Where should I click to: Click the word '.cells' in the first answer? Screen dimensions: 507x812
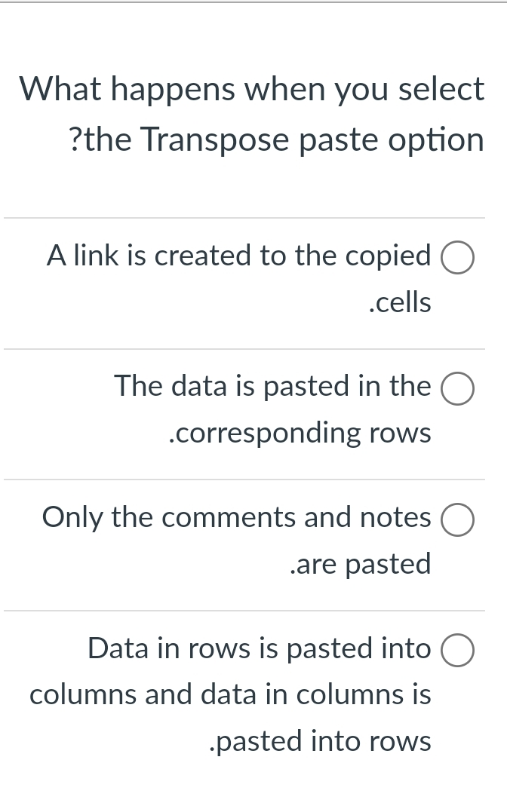coord(400,302)
